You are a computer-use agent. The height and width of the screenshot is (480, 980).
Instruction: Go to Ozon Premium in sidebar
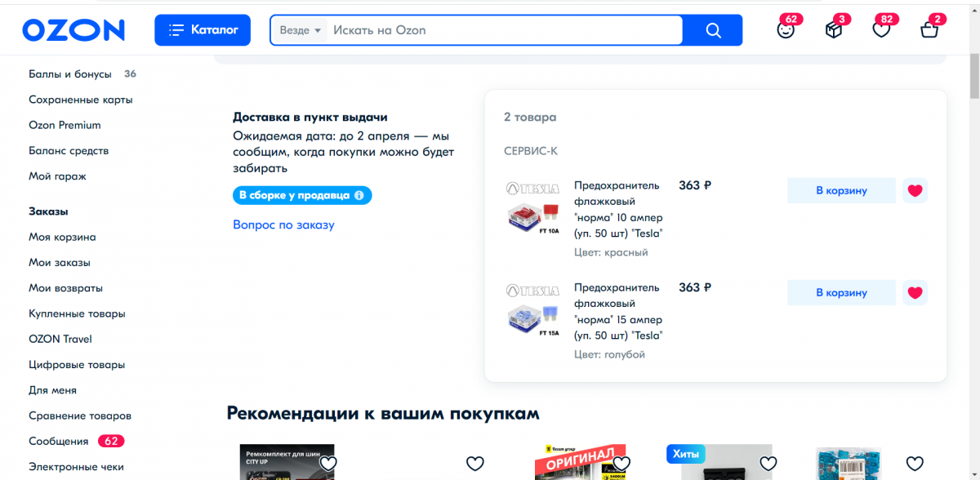[x=65, y=125]
